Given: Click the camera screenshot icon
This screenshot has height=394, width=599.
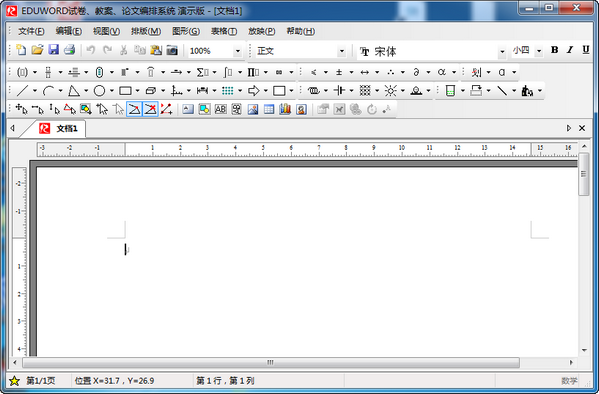Looking at the screenshot, I should click(x=172, y=50).
